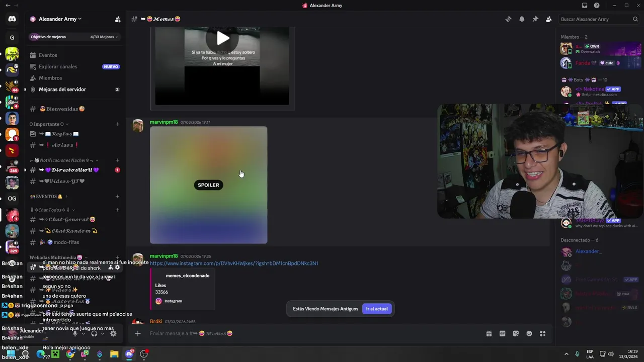The height and width of the screenshot is (362, 644).
Task: Click the search magnifier icon
Action: pos(635,19)
